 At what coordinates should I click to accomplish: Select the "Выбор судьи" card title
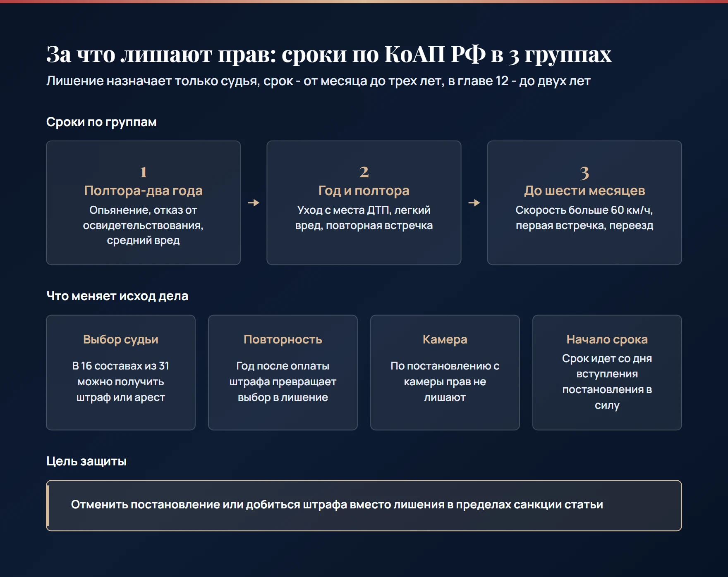pos(121,339)
